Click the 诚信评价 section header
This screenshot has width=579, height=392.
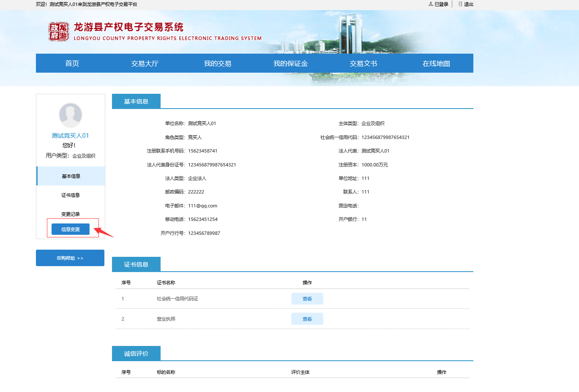[x=136, y=354]
